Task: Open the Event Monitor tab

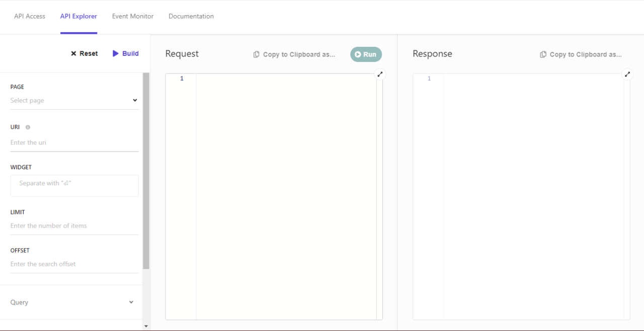Action: (x=132, y=16)
